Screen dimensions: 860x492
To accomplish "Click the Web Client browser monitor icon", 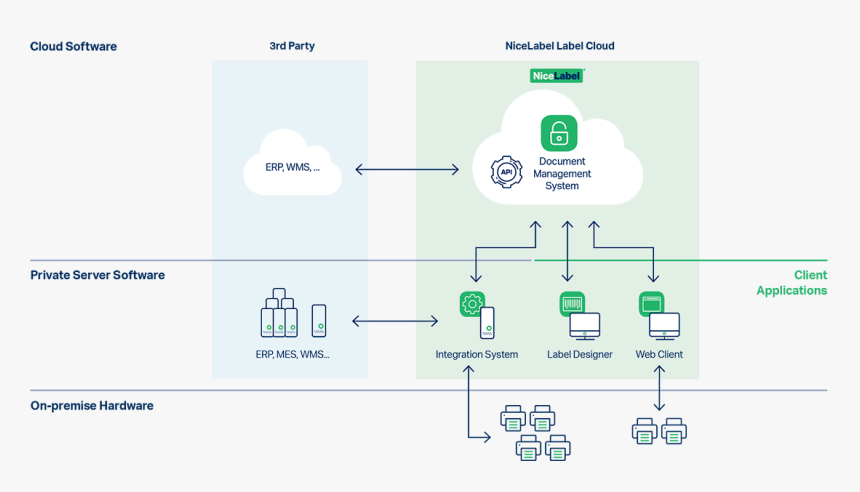I will pos(659,316).
